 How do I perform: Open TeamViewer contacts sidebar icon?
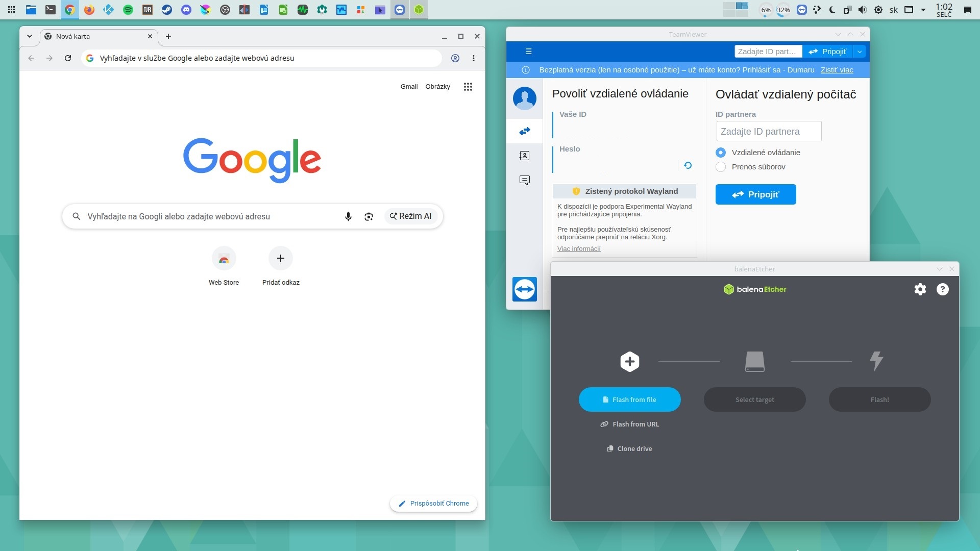[x=524, y=156]
